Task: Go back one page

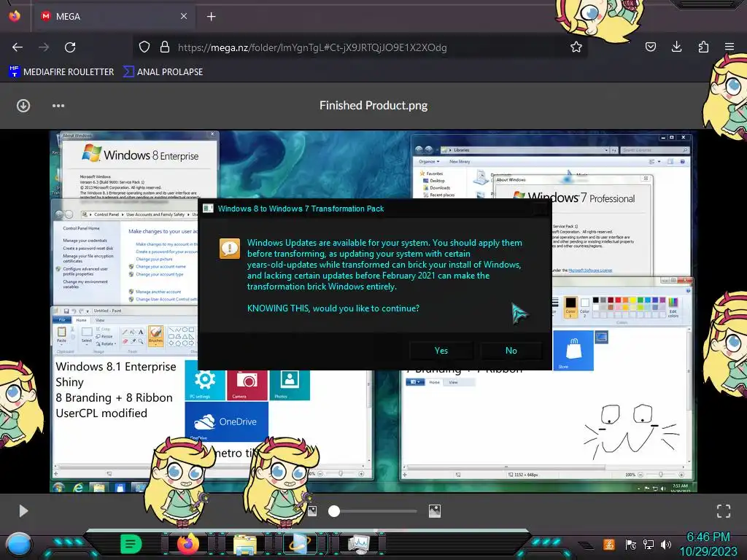Action: (x=18, y=47)
